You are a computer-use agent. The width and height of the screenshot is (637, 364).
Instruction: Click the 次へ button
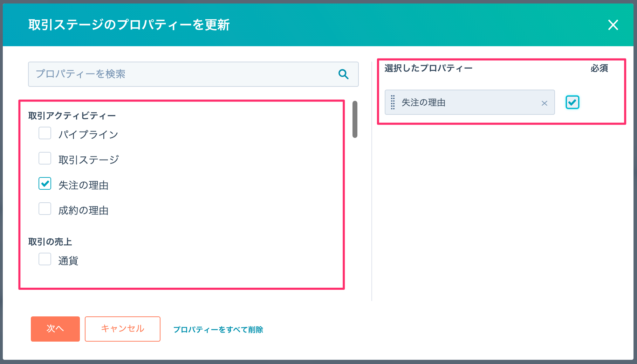click(x=55, y=329)
